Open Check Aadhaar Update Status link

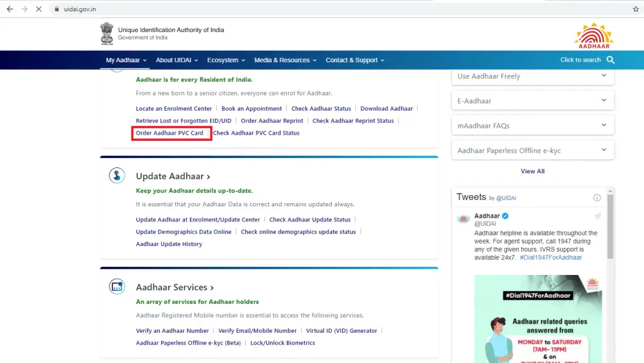click(309, 220)
